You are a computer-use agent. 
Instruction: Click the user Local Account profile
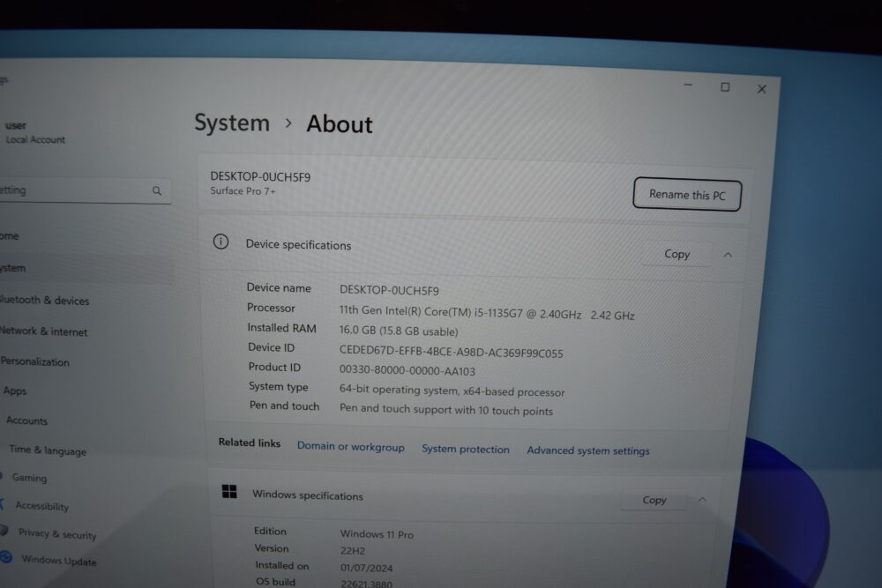tap(35, 132)
